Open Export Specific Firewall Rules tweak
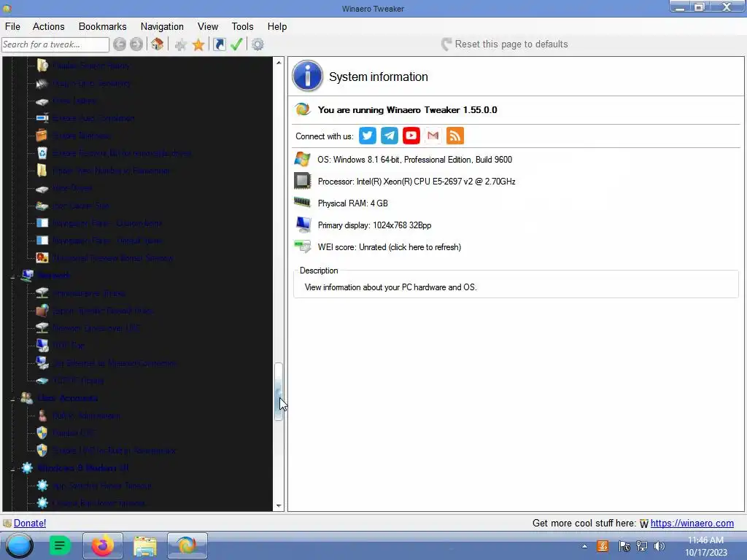The width and height of the screenshot is (747, 560). pos(102,311)
